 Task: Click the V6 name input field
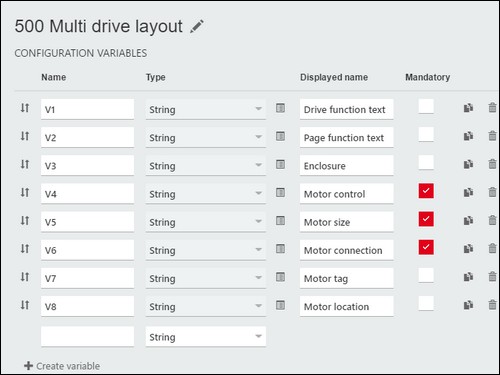(88, 250)
